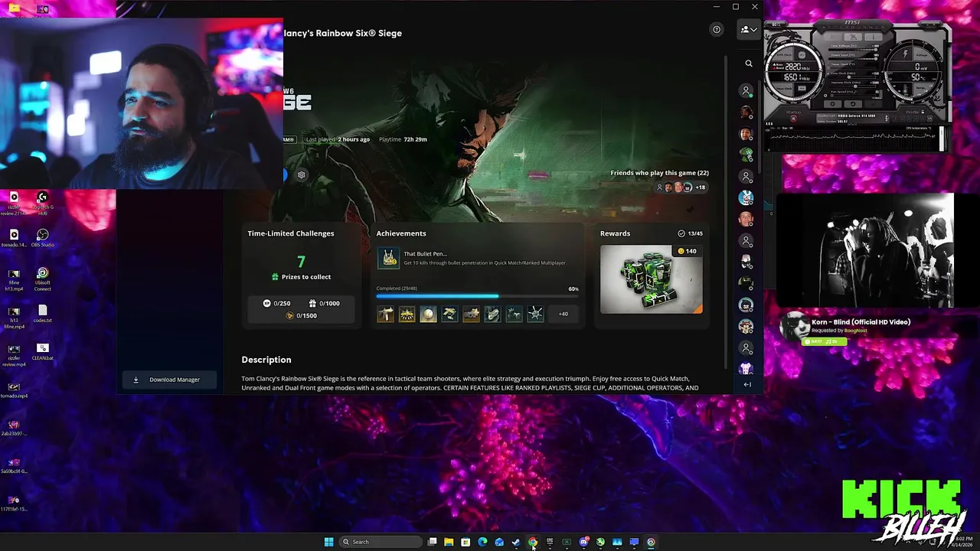
Task: Open game settings gear icon
Action: click(x=302, y=174)
